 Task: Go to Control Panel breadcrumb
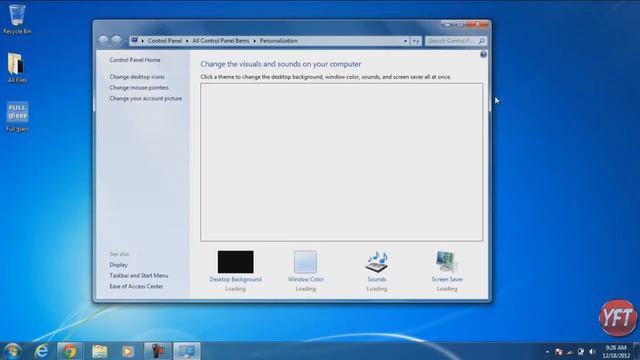[165, 41]
